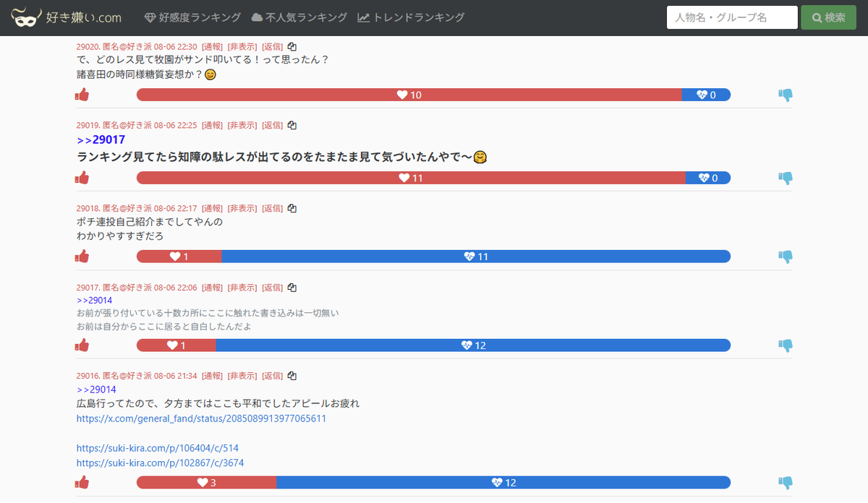
Task: Thumbs up comment 29019
Action: pos(82,178)
